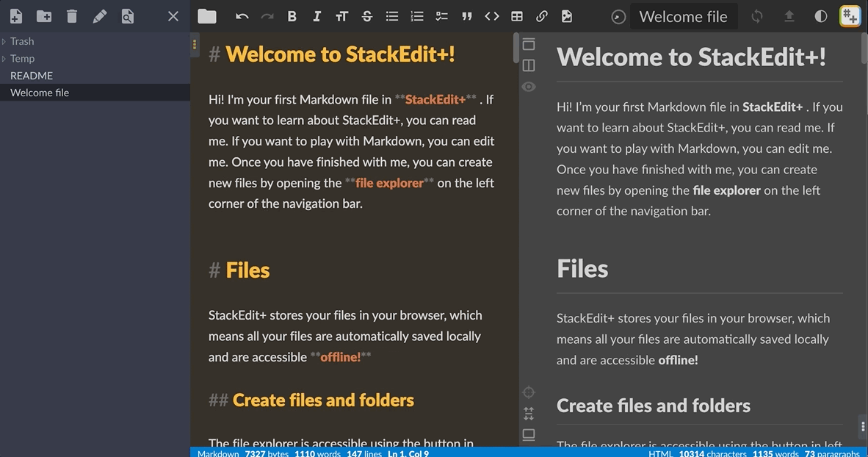Click the synchronize arrows icon

point(756,16)
